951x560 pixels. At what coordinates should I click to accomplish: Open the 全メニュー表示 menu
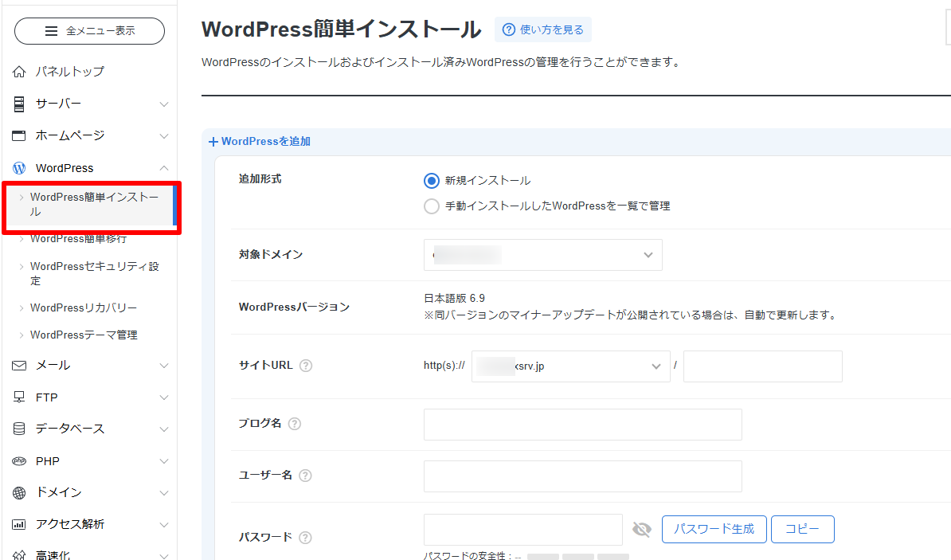[x=89, y=30]
